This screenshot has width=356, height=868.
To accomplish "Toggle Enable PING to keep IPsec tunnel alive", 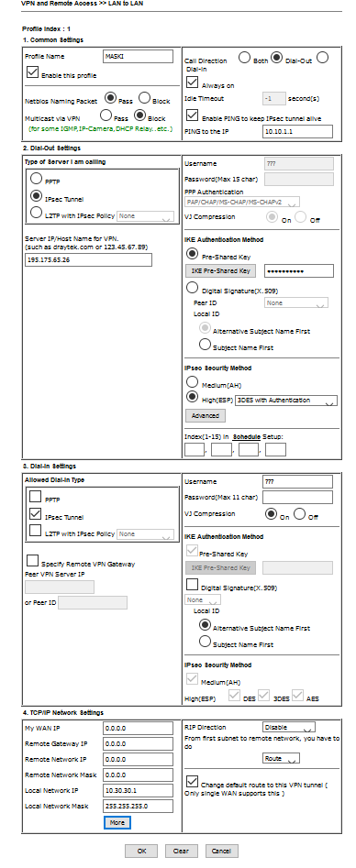I will point(193,115).
